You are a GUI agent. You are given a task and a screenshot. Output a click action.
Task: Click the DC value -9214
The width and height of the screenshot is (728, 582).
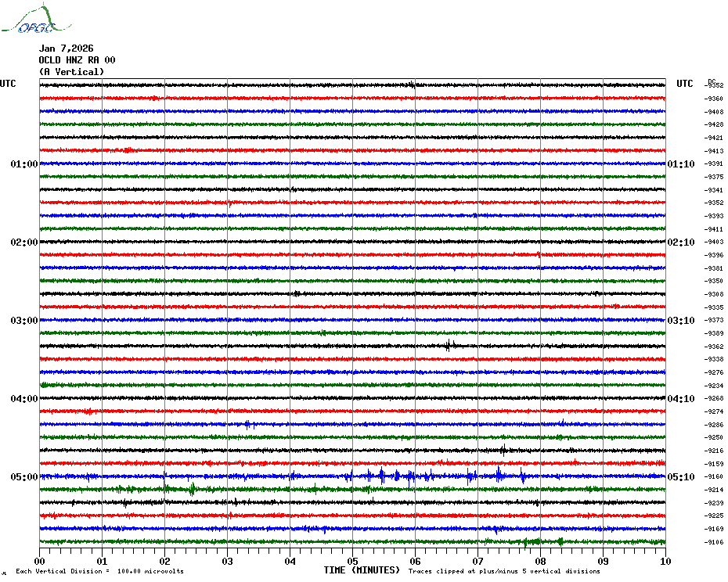(x=714, y=490)
